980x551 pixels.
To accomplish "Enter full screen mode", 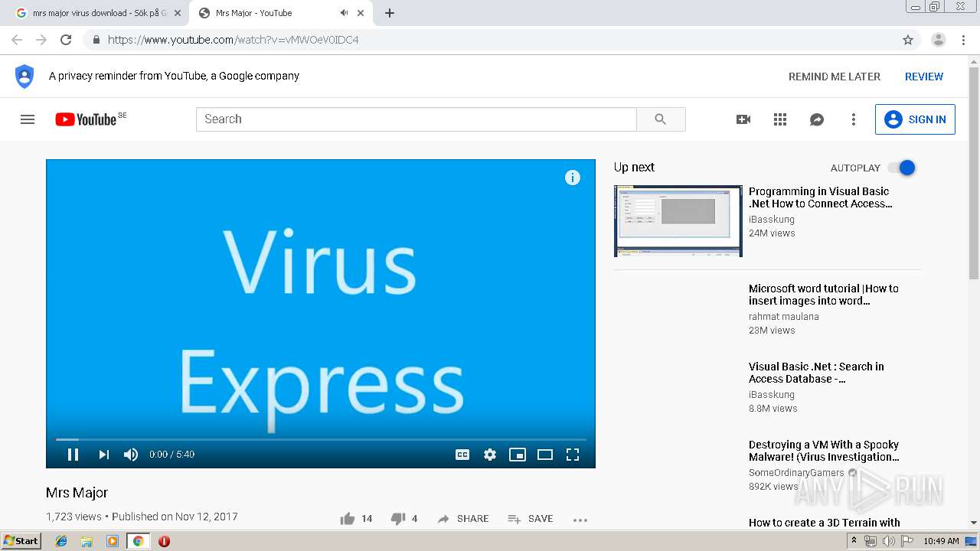I will click(573, 455).
